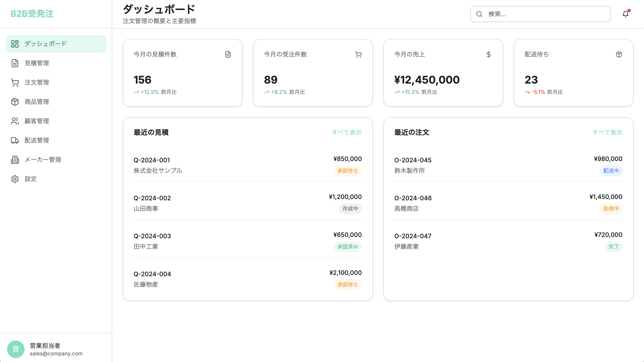The image size is (644, 362).
Task: Click the dollar icon on 今月の売上 card
Action: click(x=488, y=54)
